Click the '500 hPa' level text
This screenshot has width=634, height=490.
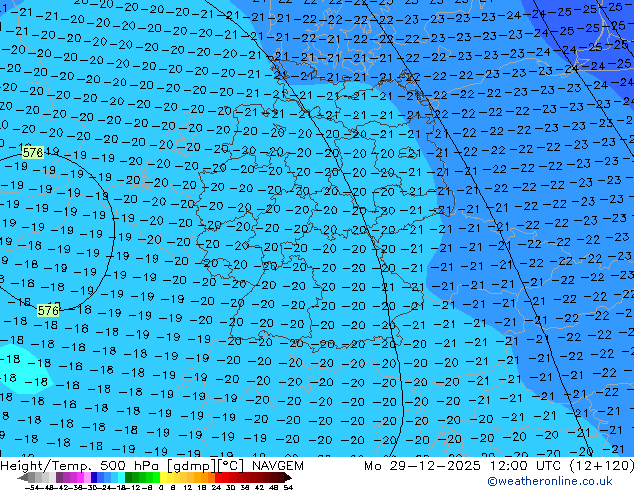[x=131, y=466]
